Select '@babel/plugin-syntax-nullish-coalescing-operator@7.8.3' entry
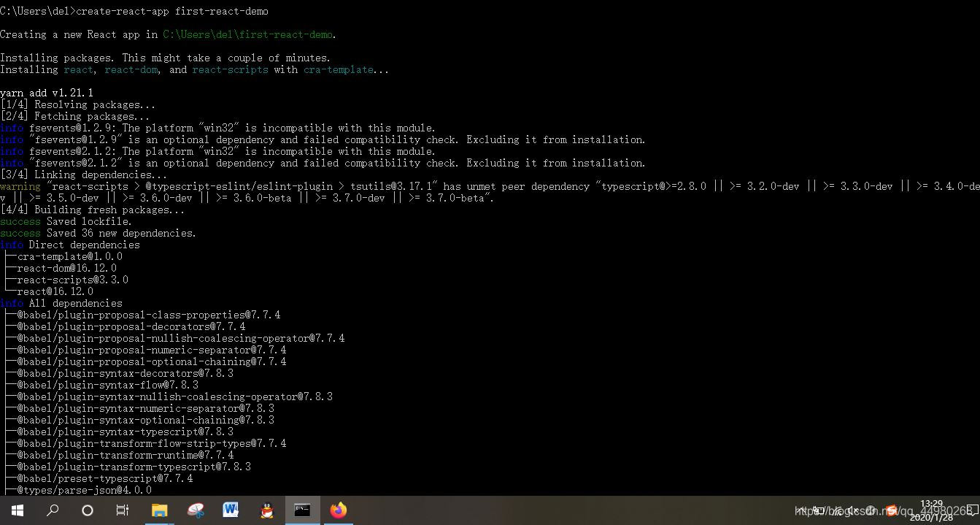 point(175,396)
